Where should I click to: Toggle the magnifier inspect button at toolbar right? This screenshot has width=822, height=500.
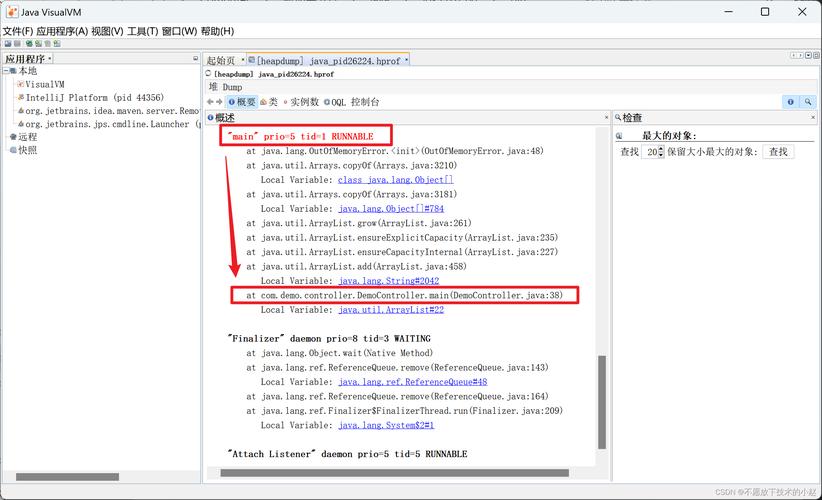point(808,102)
